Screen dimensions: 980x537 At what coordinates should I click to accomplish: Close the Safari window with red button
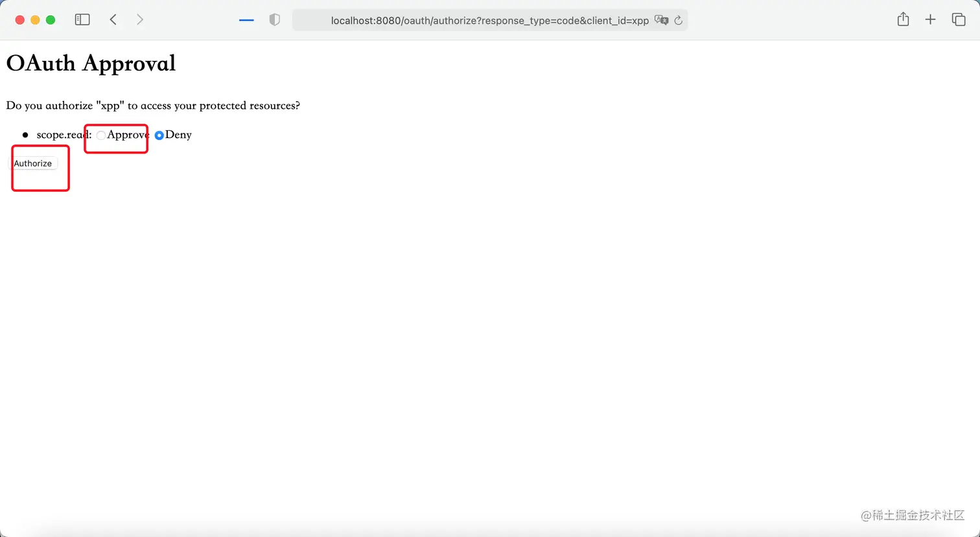point(19,20)
